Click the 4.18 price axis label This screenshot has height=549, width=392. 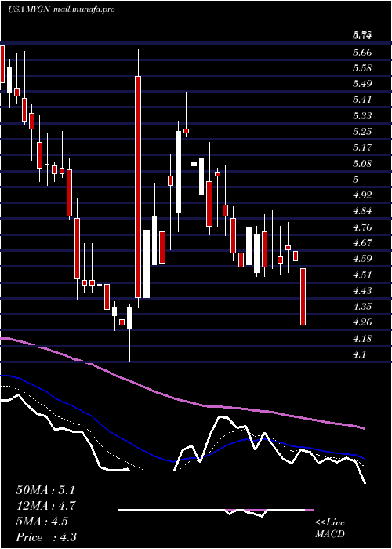pos(362,339)
